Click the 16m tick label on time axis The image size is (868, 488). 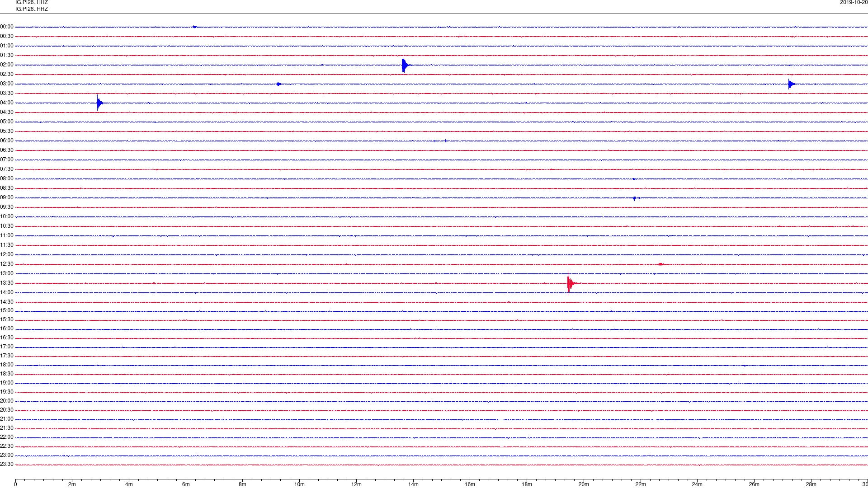(x=470, y=484)
